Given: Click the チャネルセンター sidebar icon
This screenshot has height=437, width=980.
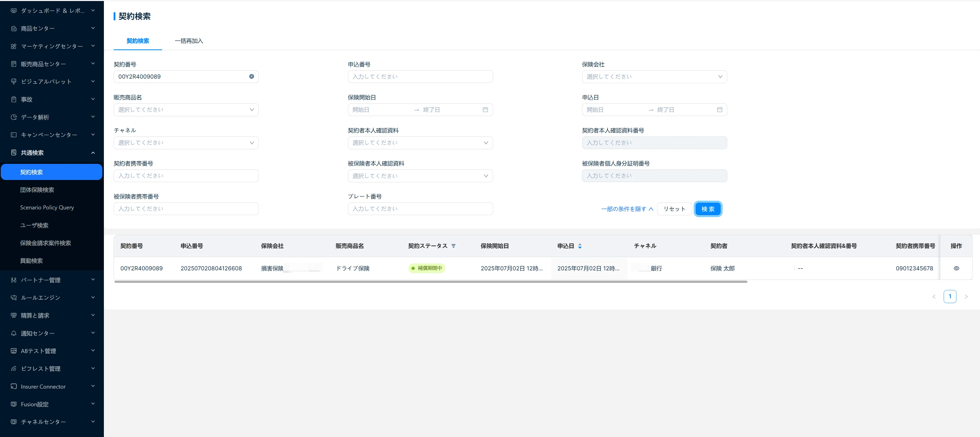Looking at the screenshot, I should click(14, 422).
